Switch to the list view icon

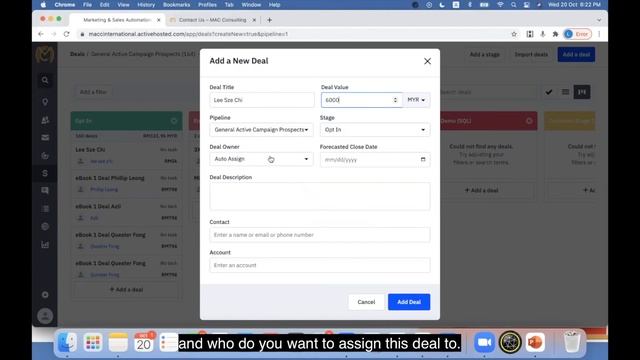click(x=565, y=92)
